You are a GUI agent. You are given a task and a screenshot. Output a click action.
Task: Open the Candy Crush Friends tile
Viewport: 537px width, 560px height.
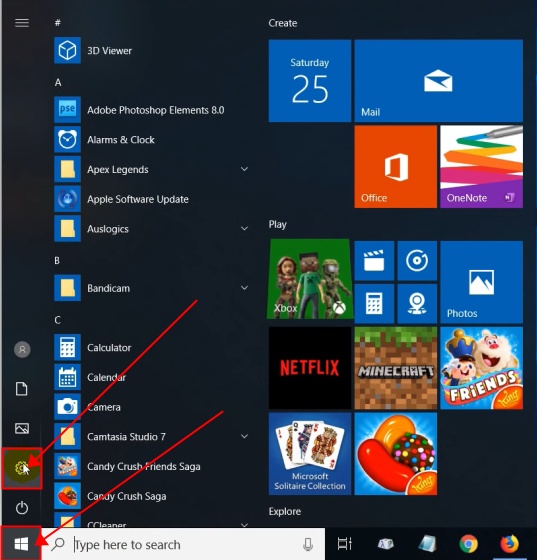click(482, 368)
